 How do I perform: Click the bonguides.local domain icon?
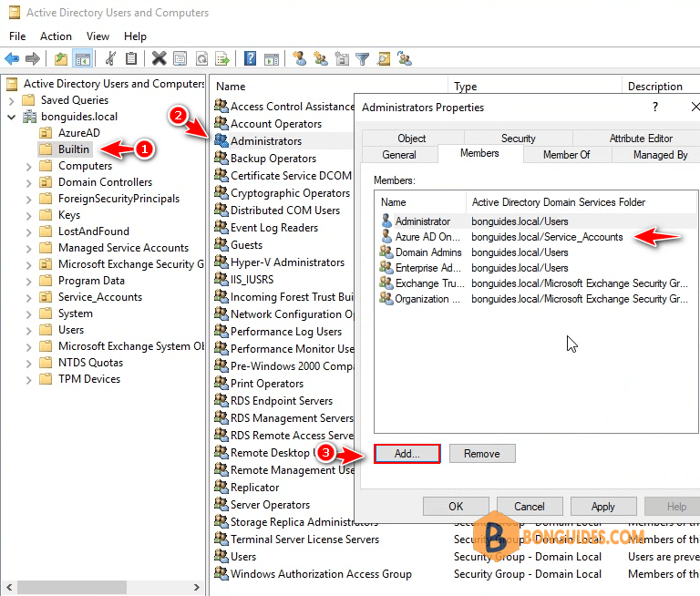click(29, 117)
